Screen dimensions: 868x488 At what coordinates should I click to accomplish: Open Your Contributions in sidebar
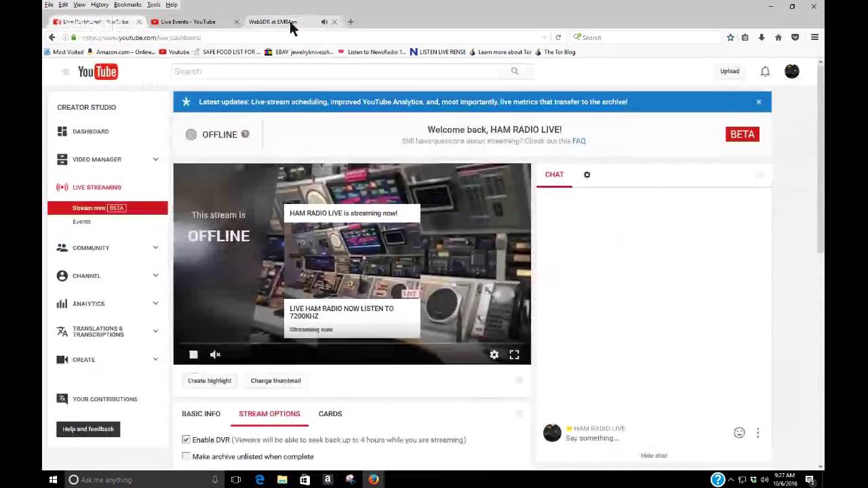coord(104,399)
